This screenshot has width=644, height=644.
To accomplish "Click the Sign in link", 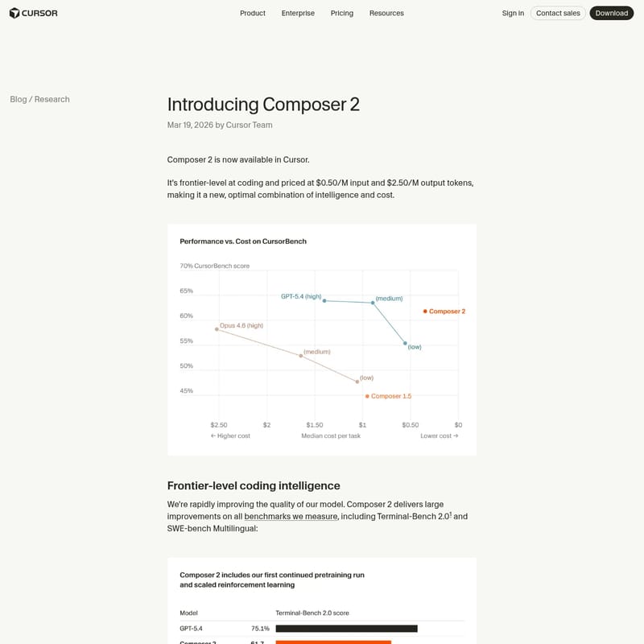I will click(x=513, y=13).
